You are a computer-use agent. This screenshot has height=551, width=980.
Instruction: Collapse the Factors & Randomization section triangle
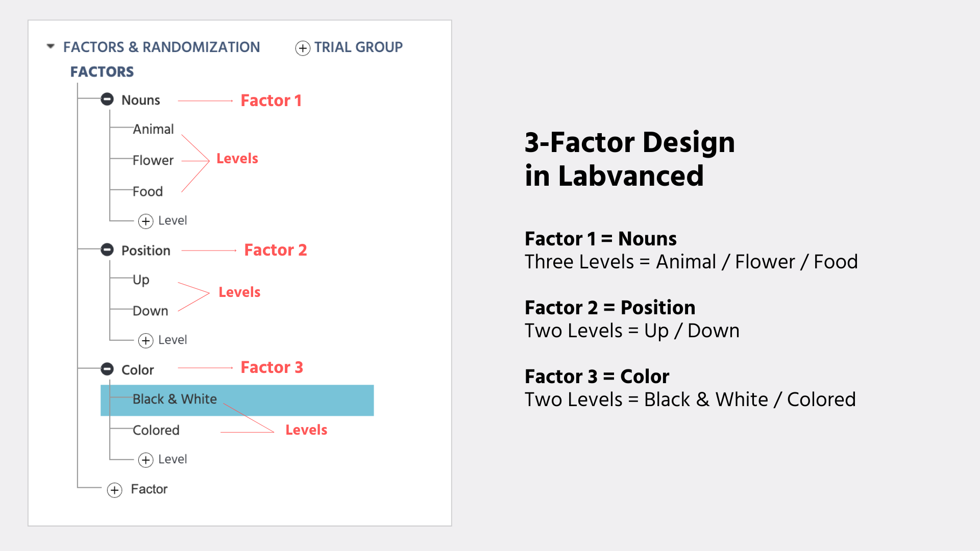click(50, 46)
